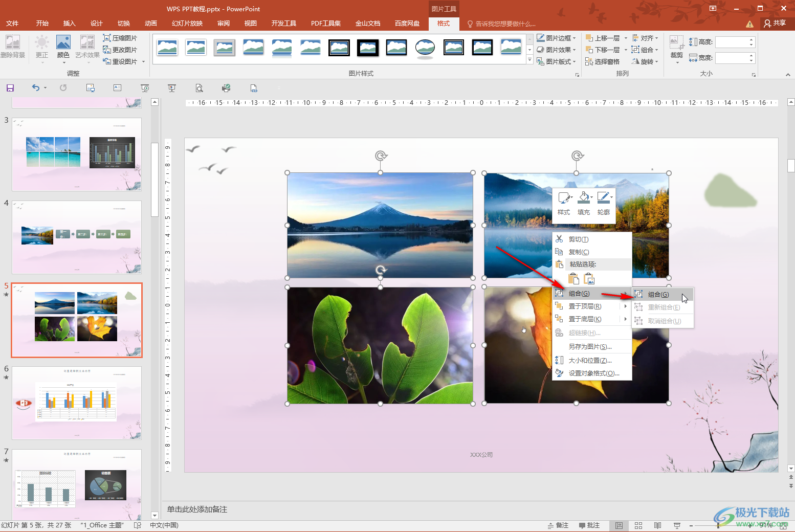
Task: Open the Insert (插入) ribbon tab
Action: click(69, 24)
